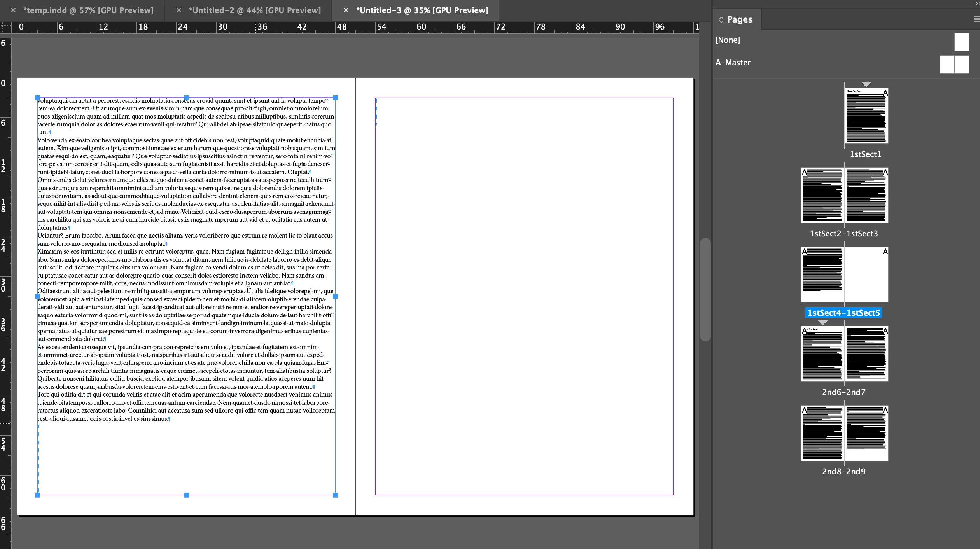Screen dimensions: 980x549
Task: Click the ruler zero-point origin icon
Action: pos(6,27)
